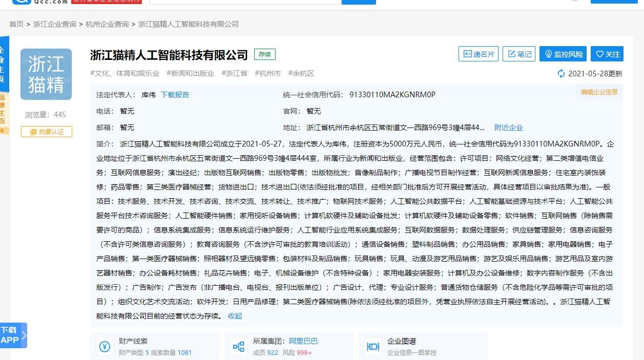Click the 财产线索 money icon

pos(105,346)
